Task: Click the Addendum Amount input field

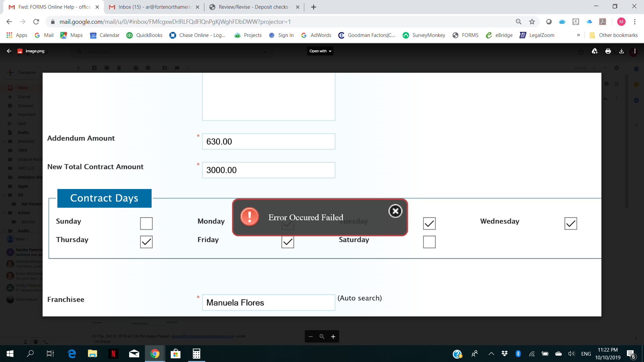Action: (x=269, y=141)
